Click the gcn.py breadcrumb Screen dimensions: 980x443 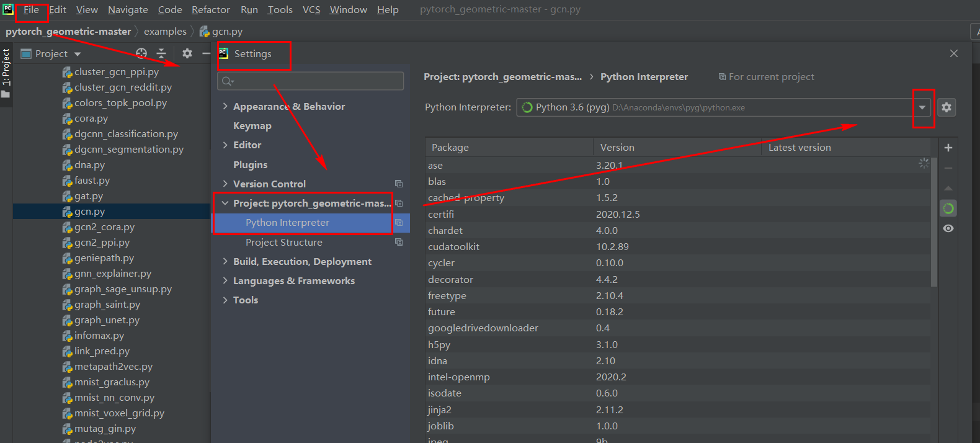tap(228, 32)
